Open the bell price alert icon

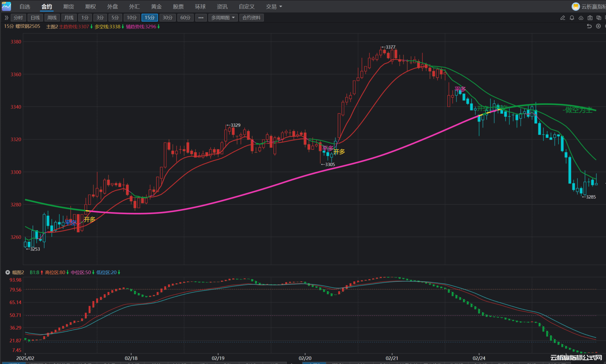[x=572, y=18]
